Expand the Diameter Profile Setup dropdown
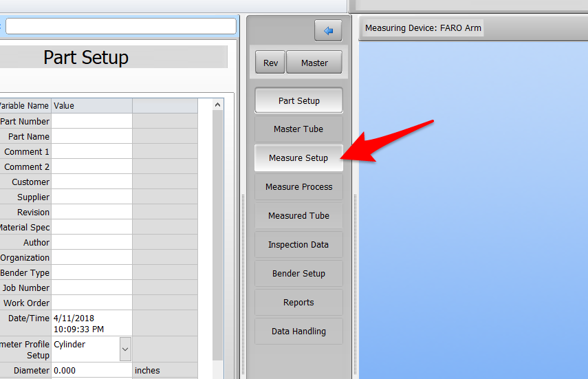This screenshot has width=588, height=379. (x=125, y=349)
